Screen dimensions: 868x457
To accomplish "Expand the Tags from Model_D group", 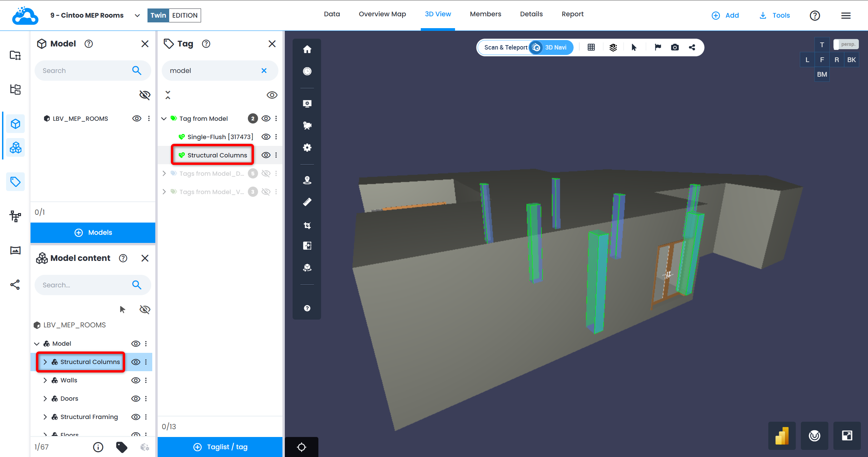I will pos(164,173).
